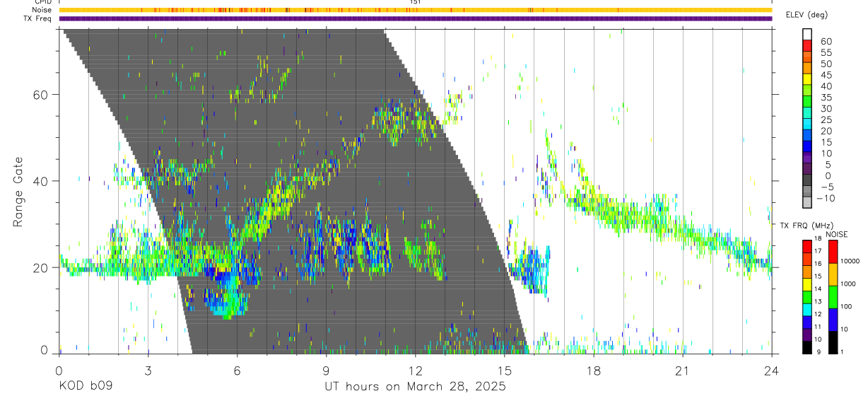Click the 'Noise' row label at top left

click(42, 10)
